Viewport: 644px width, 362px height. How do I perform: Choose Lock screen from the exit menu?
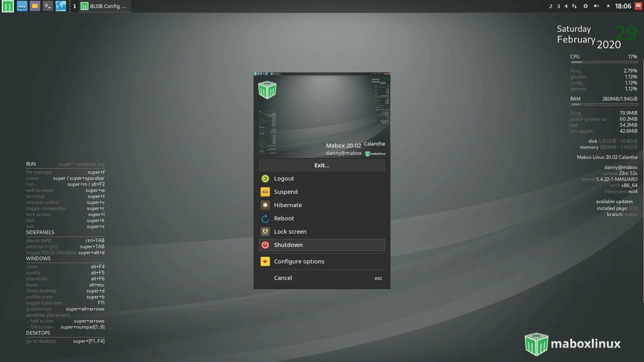[322, 232]
